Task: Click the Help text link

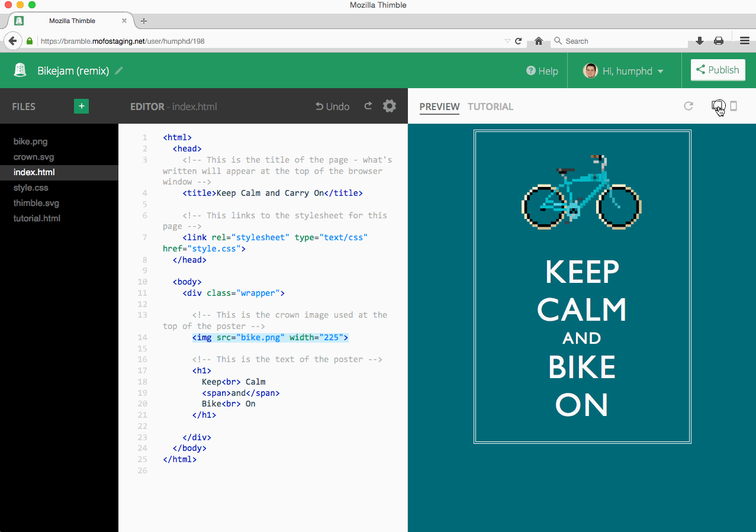Action: [548, 71]
